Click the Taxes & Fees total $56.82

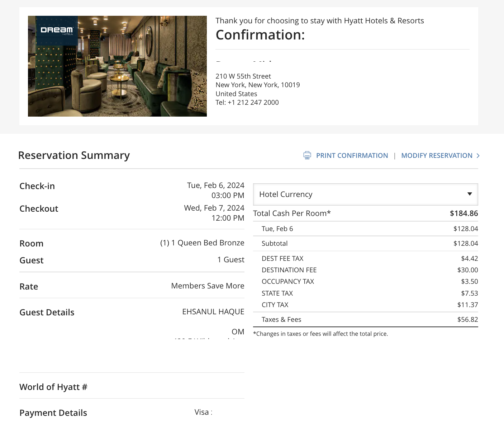468,320
